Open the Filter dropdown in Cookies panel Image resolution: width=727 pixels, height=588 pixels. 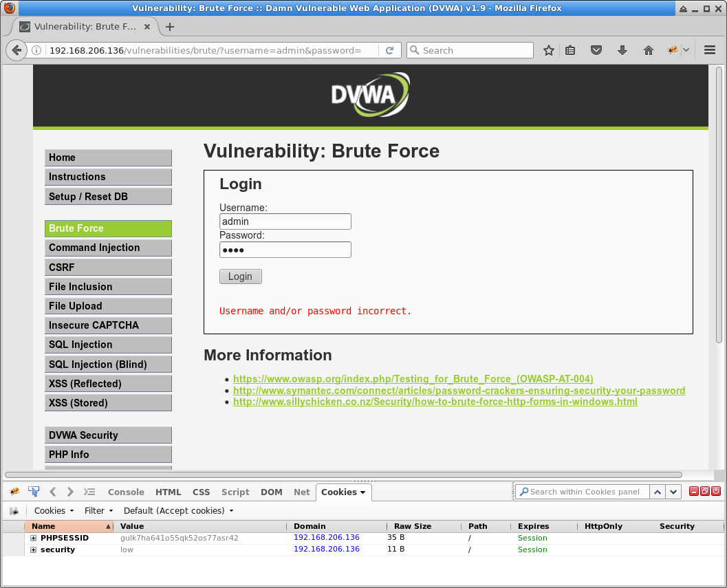[x=98, y=510]
